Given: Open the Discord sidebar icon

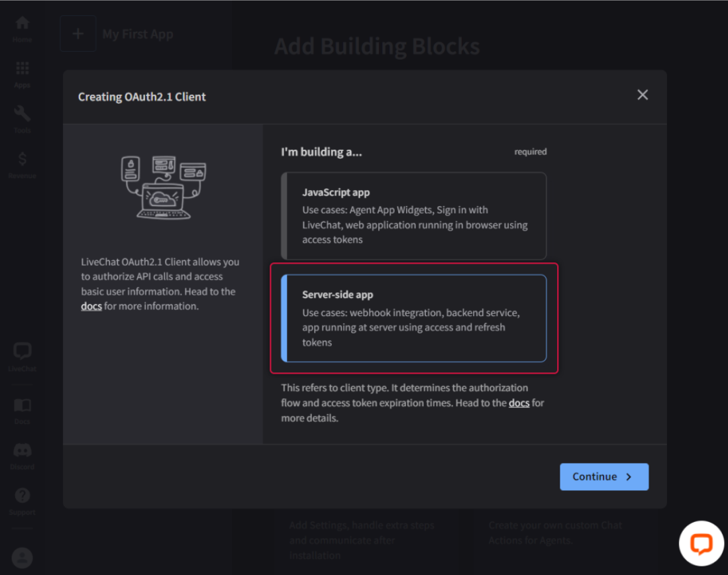Looking at the screenshot, I should (x=23, y=455).
